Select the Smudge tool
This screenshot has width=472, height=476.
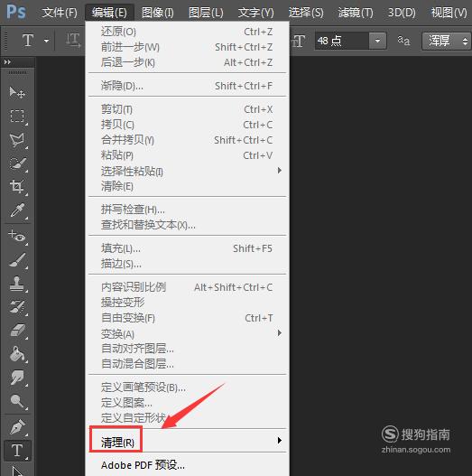[17, 378]
